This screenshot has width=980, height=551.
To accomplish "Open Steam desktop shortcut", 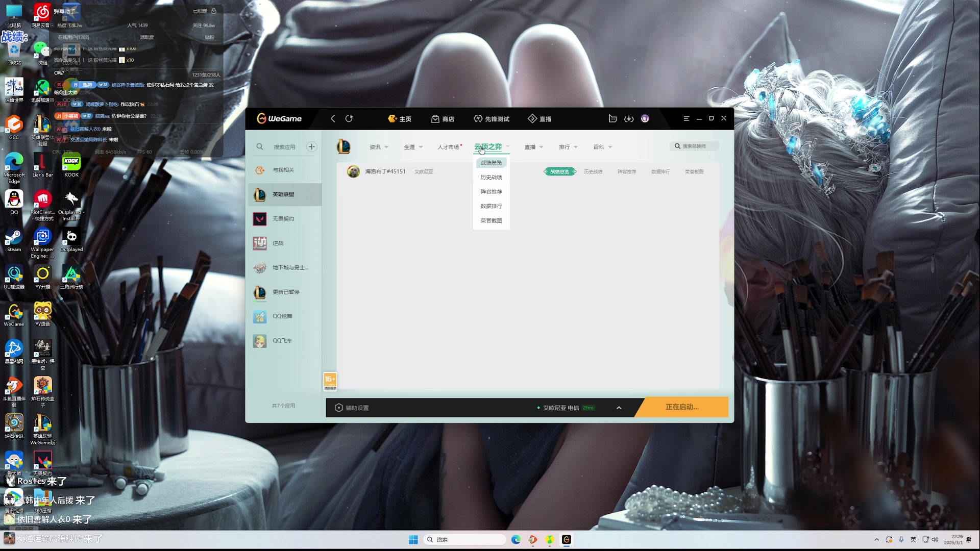I will tap(14, 240).
